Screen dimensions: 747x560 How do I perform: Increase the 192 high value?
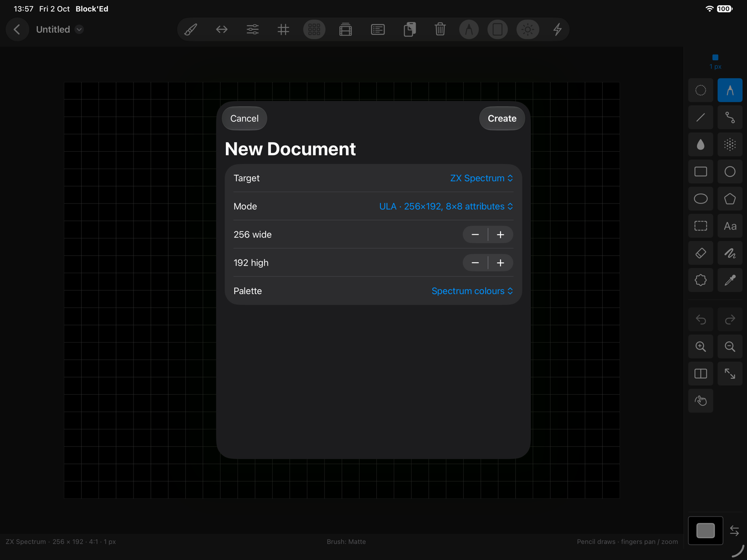click(x=500, y=263)
